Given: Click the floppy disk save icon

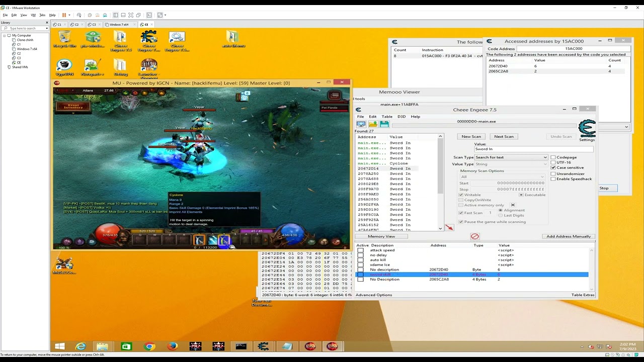Looking at the screenshot, I should pos(384,124).
